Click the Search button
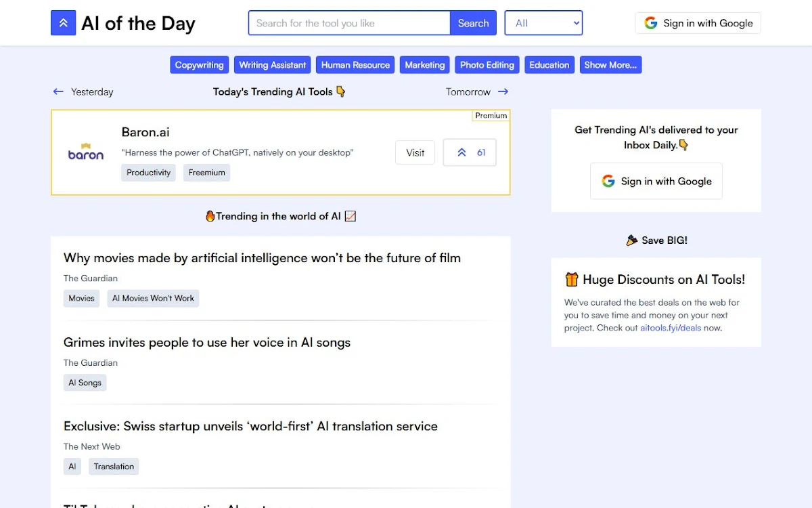Image resolution: width=812 pixels, height=508 pixels. click(473, 23)
